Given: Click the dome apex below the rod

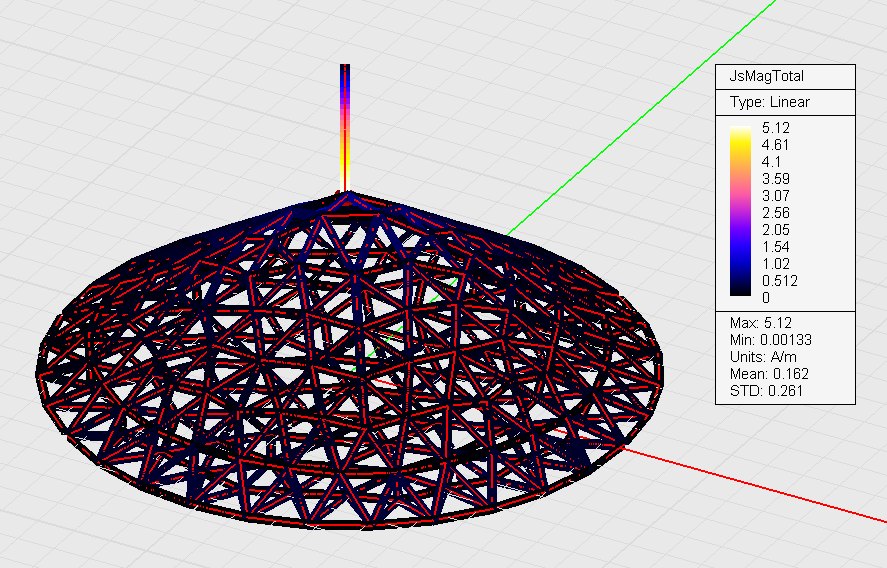Looking at the screenshot, I should 345,197.
